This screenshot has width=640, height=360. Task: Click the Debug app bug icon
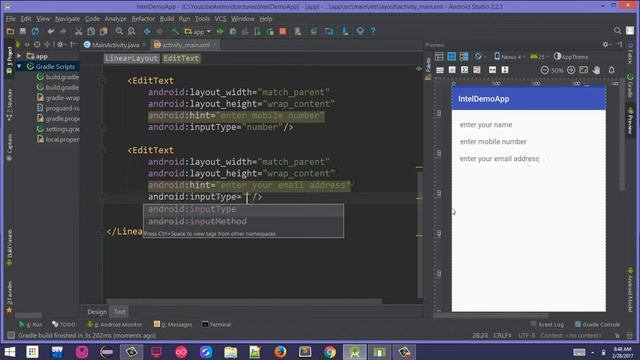pyautogui.click(x=233, y=31)
